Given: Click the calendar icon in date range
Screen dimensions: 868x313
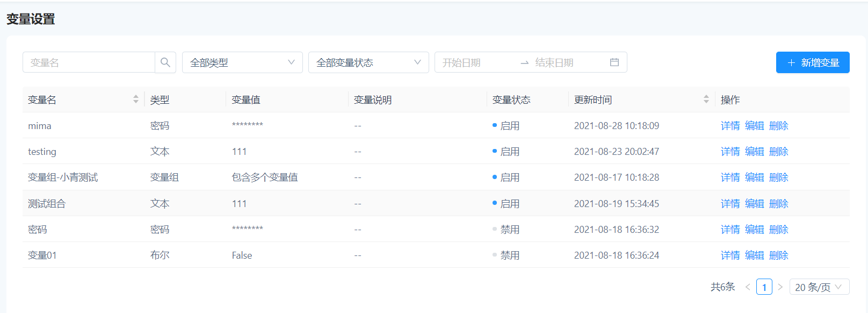Looking at the screenshot, I should point(614,62).
